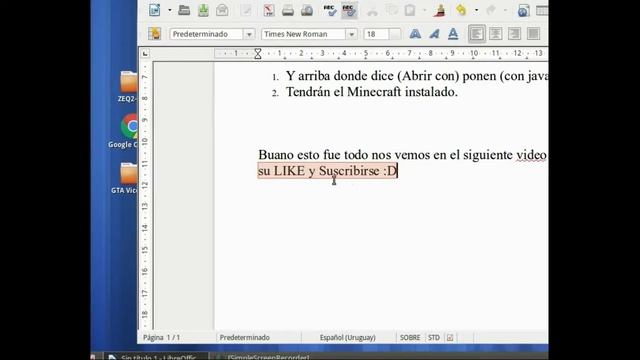Open the Paste options dropdown arrow

click(x=424, y=10)
